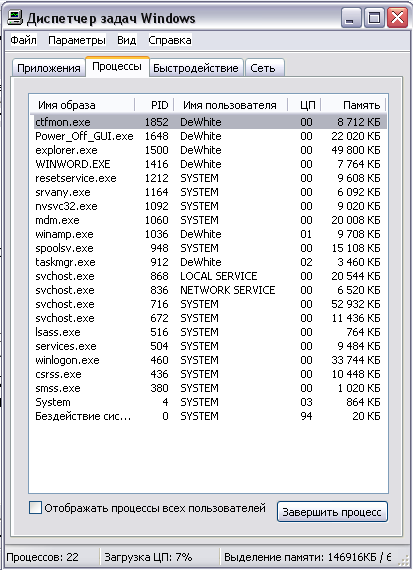Sort by the Имя пользователя column header
Viewport: 413px width, 570px height.
[x=230, y=105]
